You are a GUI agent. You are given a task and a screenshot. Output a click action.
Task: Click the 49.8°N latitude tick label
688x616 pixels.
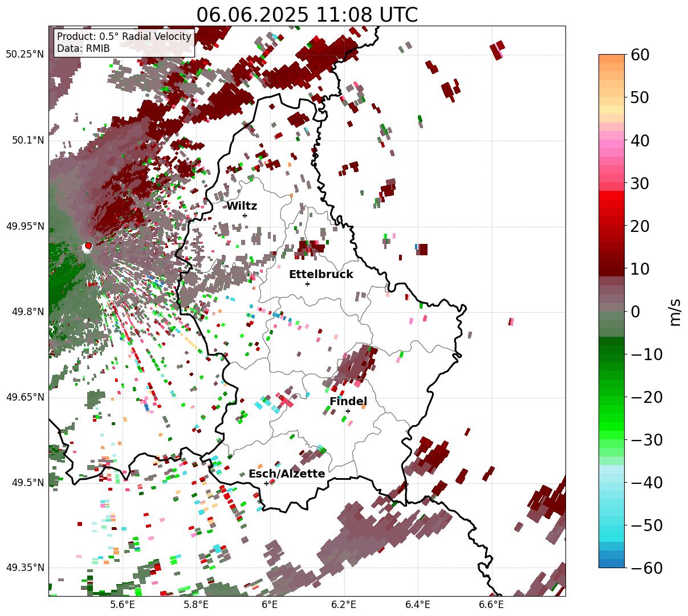pos(27,312)
